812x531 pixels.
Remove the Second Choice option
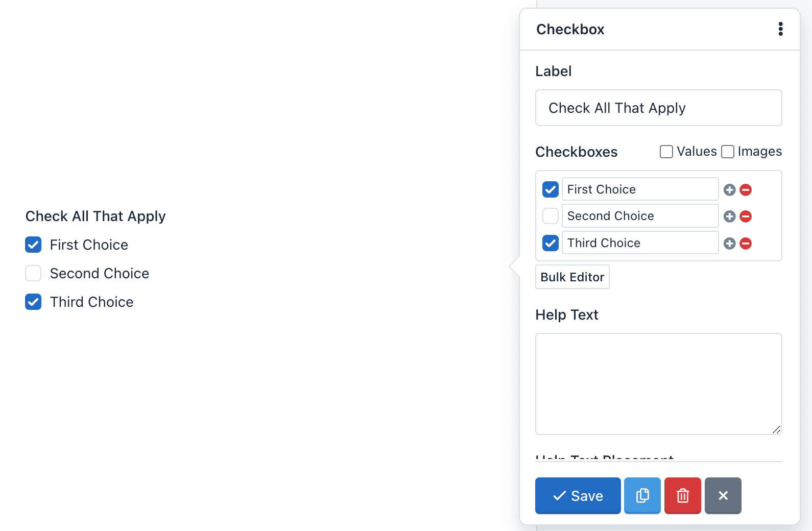pos(746,216)
